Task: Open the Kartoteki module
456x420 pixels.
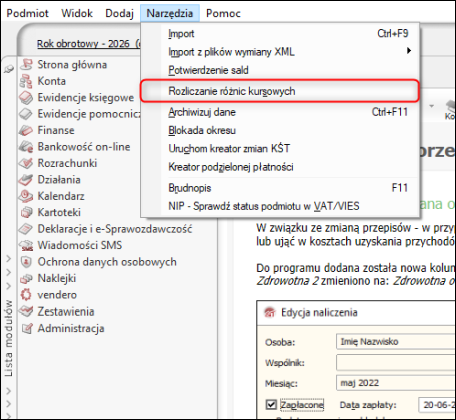Action: (59, 212)
